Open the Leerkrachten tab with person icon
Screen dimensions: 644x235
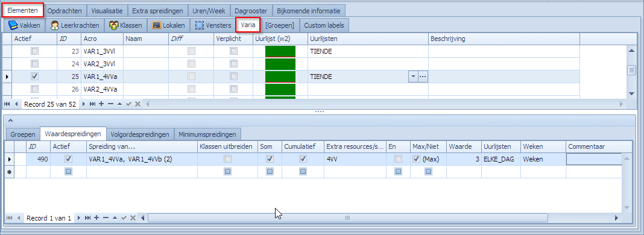75,25
